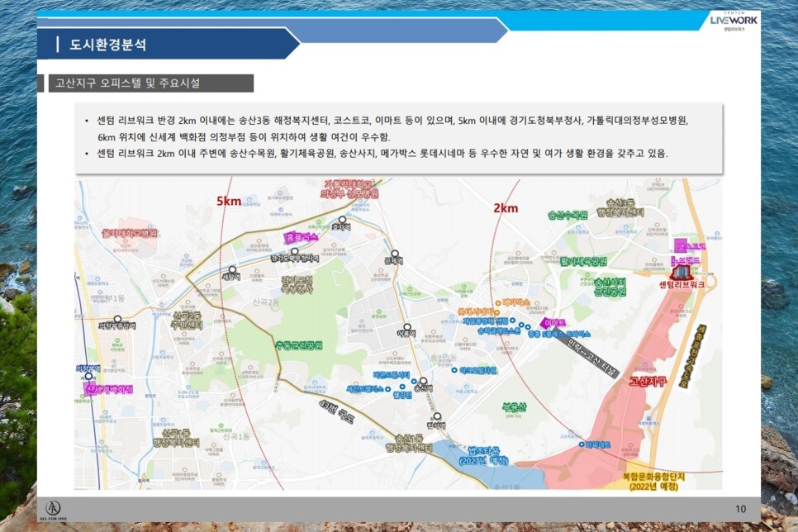Click the red 5km radius label
This screenshot has width=798, height=532.
[x=229, y=201]
